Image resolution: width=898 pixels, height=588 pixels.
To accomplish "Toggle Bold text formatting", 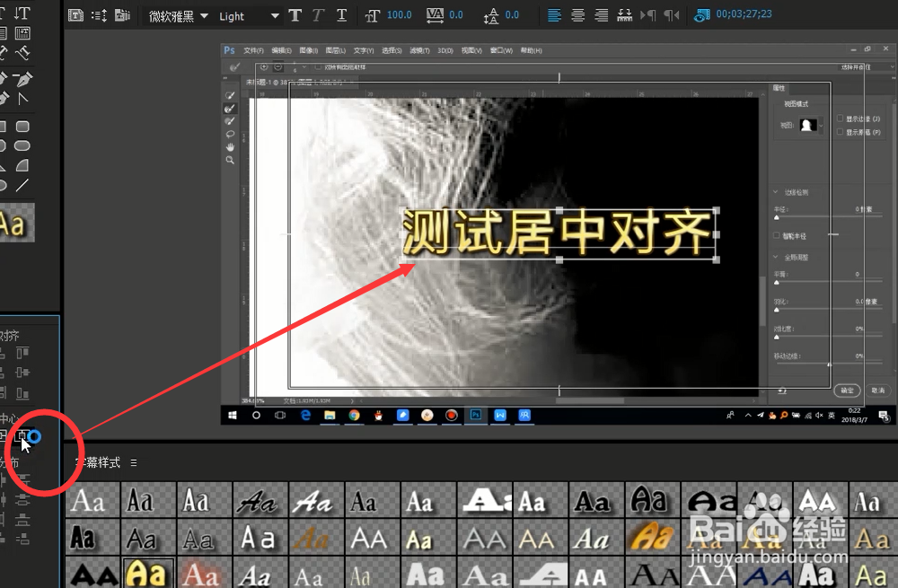I will [295, 15].
